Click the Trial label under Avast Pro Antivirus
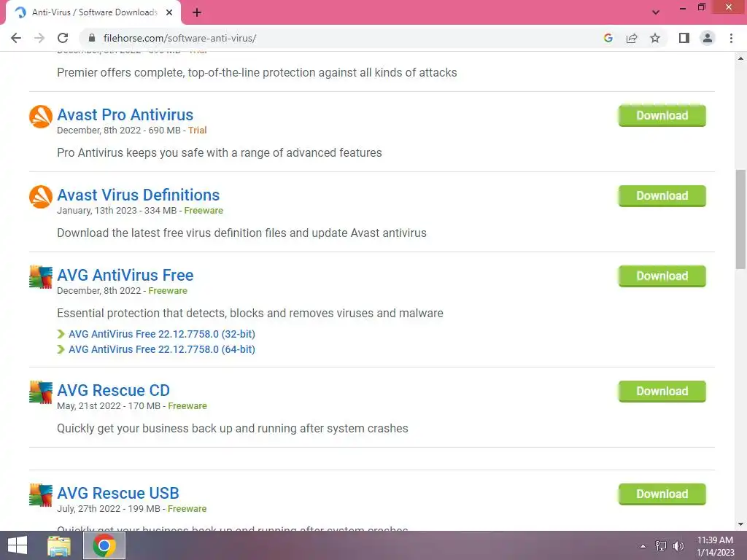This screenshot has height=560, width=747. click(x=197, y=131)
